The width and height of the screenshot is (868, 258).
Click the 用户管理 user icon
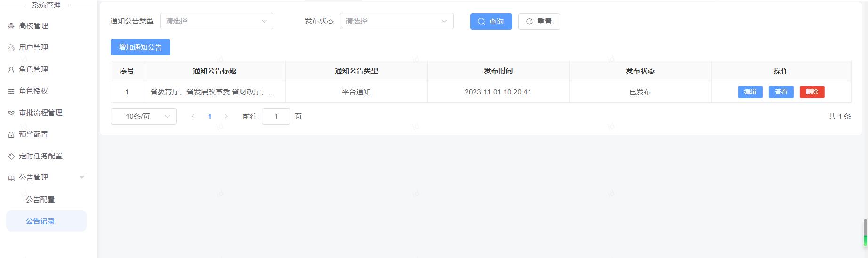11,47
